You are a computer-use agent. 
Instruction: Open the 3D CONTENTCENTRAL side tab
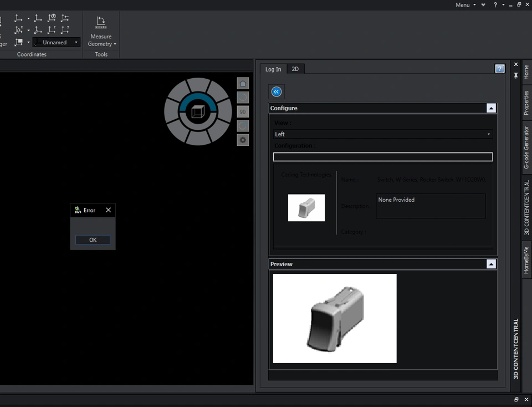click(x=526, y=208)
